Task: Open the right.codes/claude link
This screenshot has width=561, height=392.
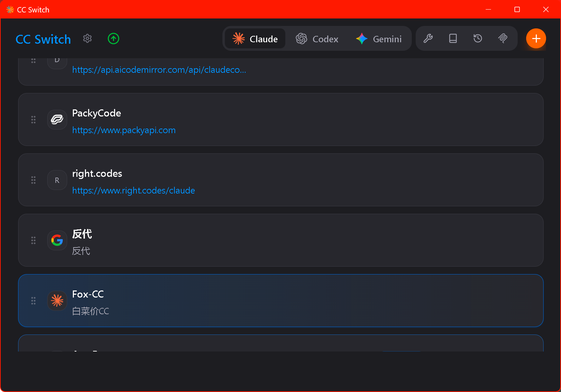Action: click(134, 191)
